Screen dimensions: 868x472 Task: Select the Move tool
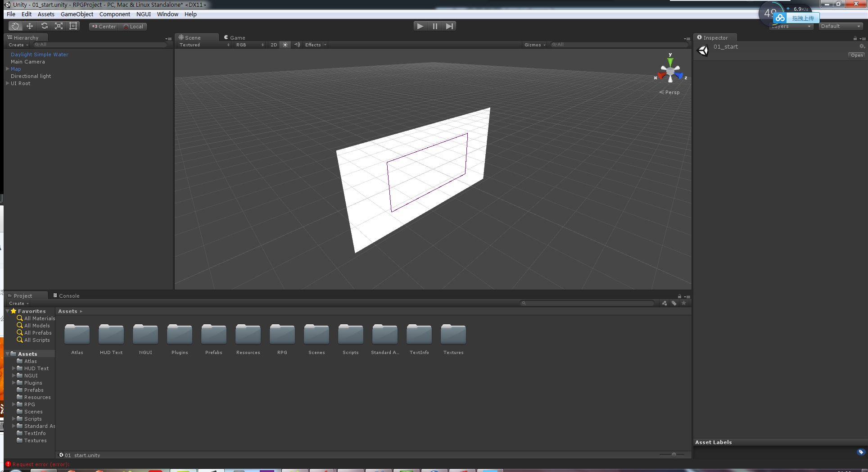point(30,26)
